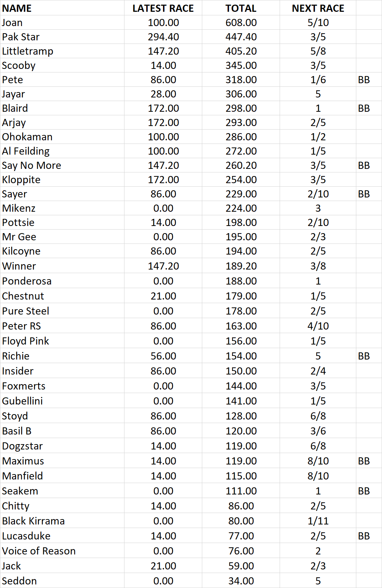382x588 pixels.
Task: Select the cell containing Joan
Action: (x=62, y=22)
